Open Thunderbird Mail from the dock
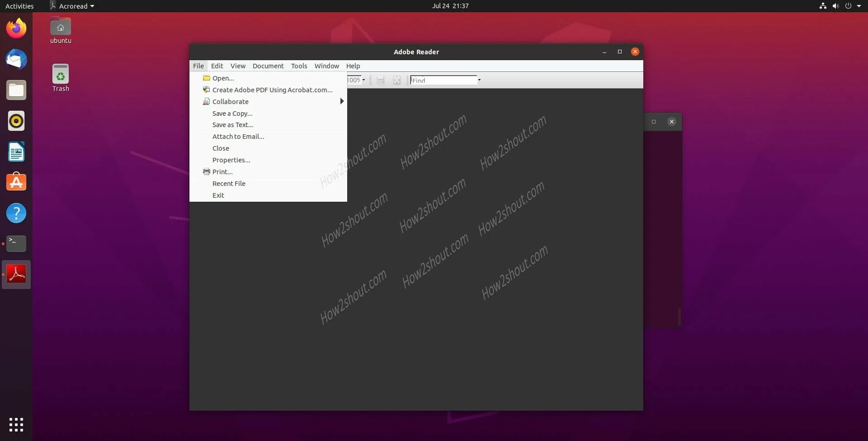 [16, 59]
